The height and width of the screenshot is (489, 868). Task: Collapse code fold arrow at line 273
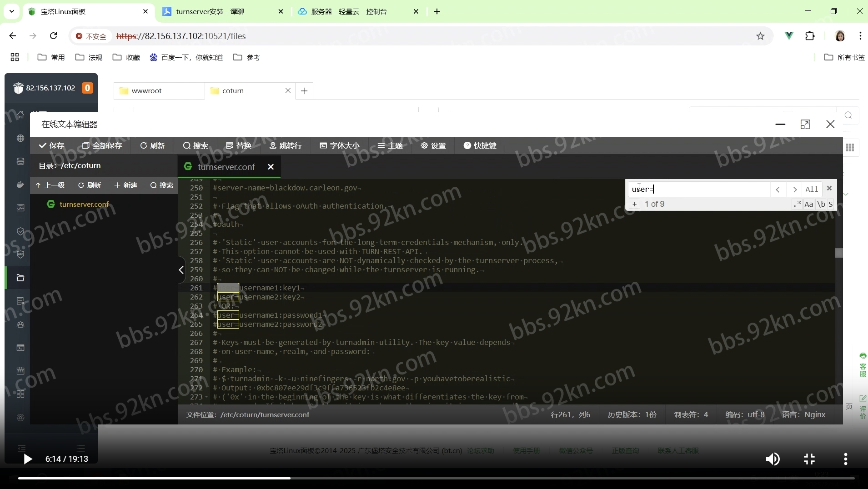(207, 397)
